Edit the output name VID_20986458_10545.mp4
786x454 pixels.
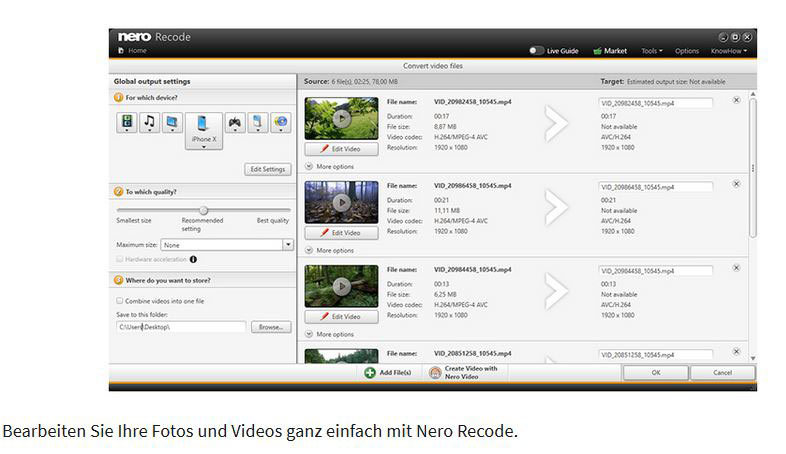pyautogui.click(x=656, y=187)
